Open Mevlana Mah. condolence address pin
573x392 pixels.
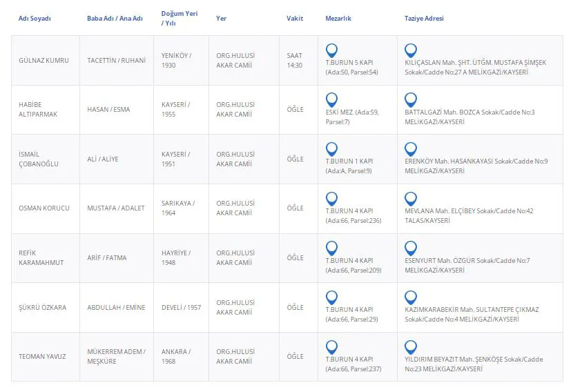[x=411, y=198]
